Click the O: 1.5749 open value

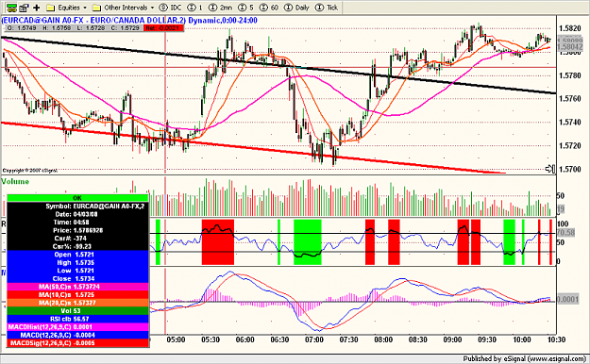[x=22, y=28]
